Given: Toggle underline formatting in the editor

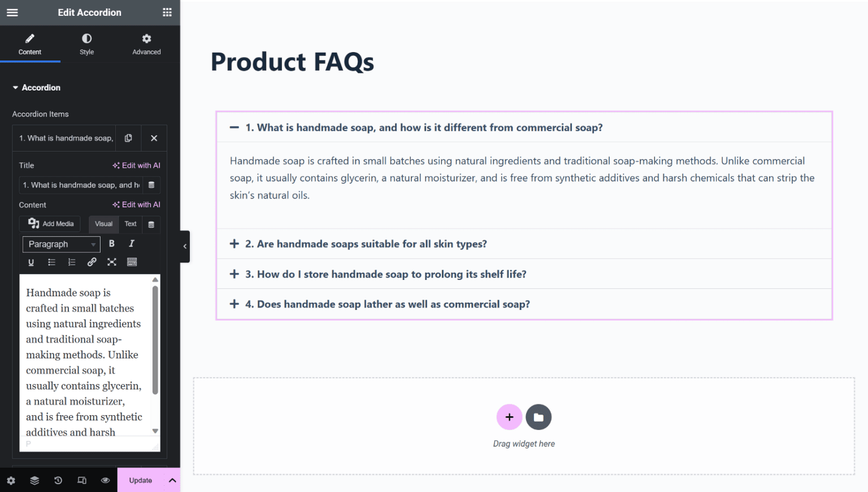Looking at the screenshot, I should pyautogui.click(x=31, y=262).
